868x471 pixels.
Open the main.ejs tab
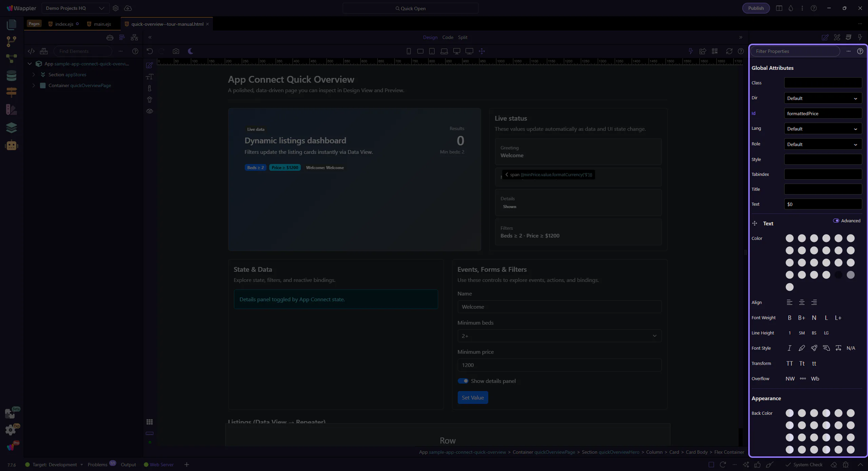(102, 24)
